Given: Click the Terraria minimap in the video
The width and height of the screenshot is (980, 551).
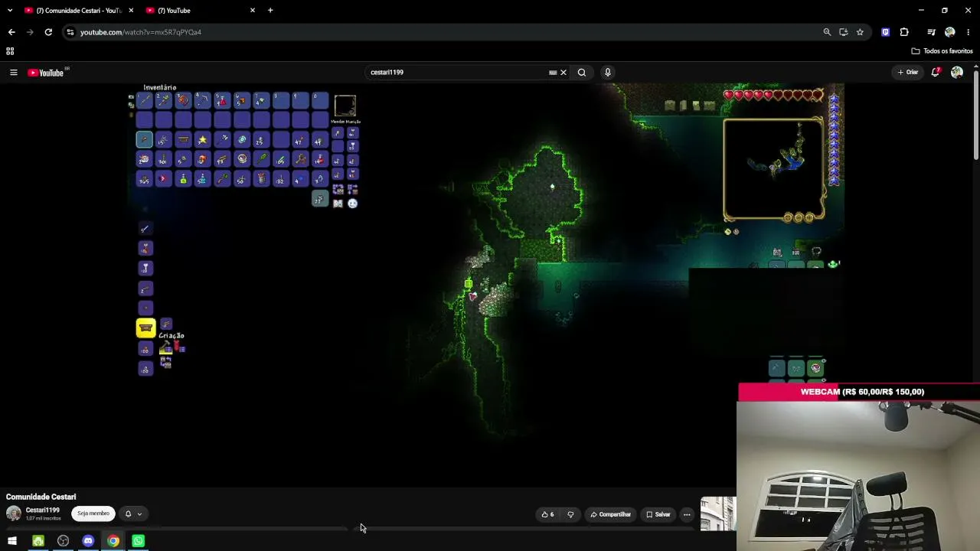Looking at the screenshot, I should pos(773,169).
